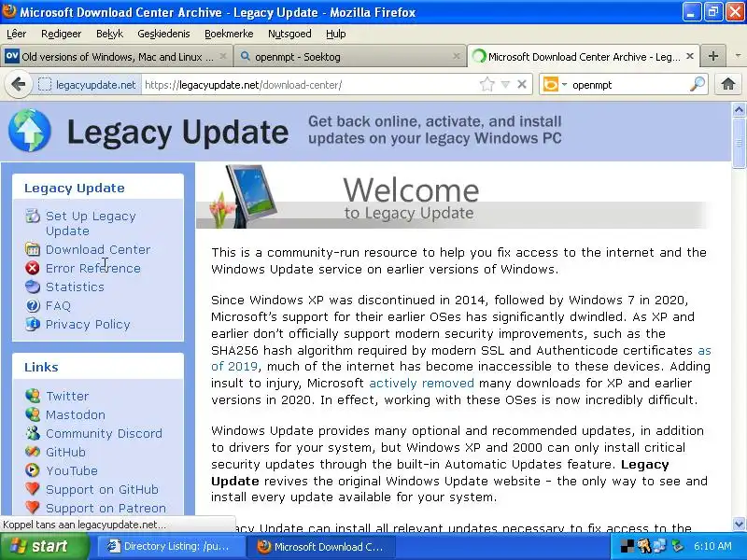747x560 pixels.
Task: Open the Twitter link
Action: pos(67,396)
